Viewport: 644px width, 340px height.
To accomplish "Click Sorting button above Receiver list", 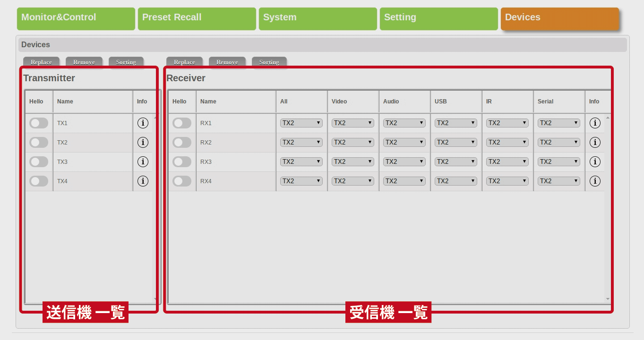I will click(269, 62).
